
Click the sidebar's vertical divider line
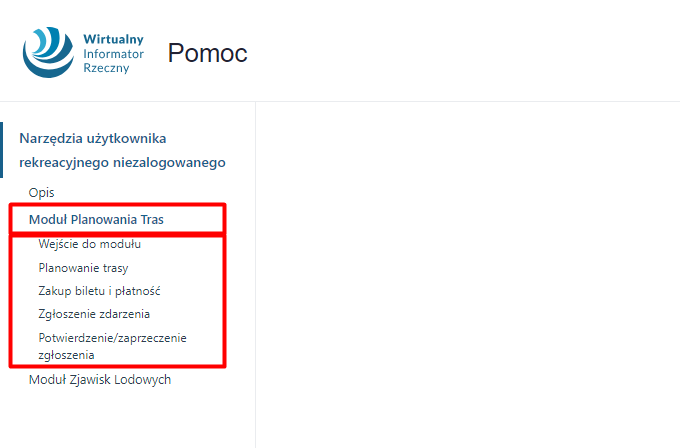(x=255, y=275)
